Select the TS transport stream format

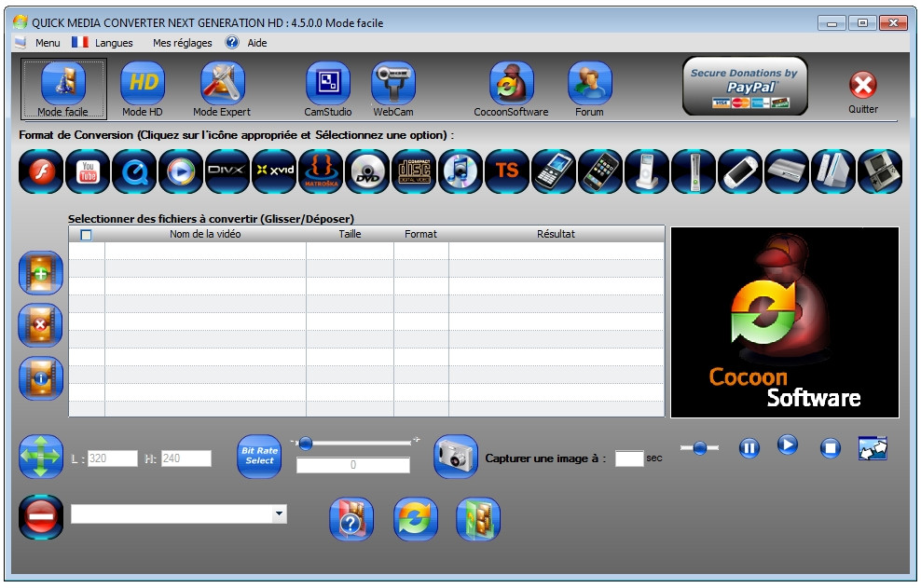click(506, 171)
